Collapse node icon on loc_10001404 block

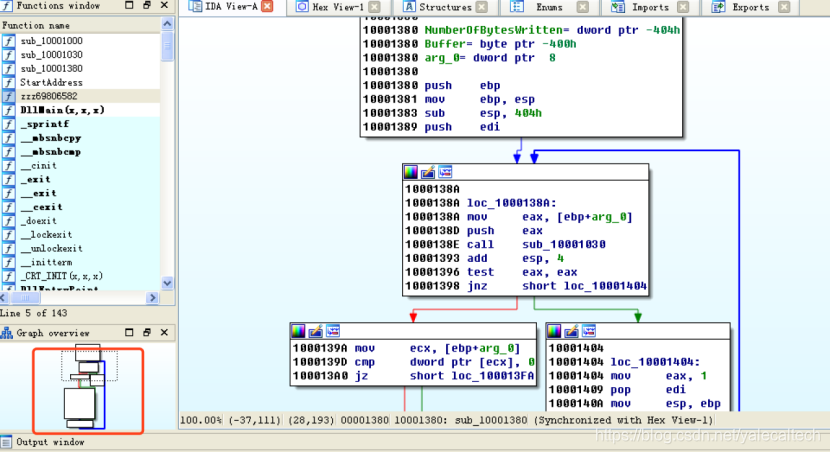click(x=589, y=331)
